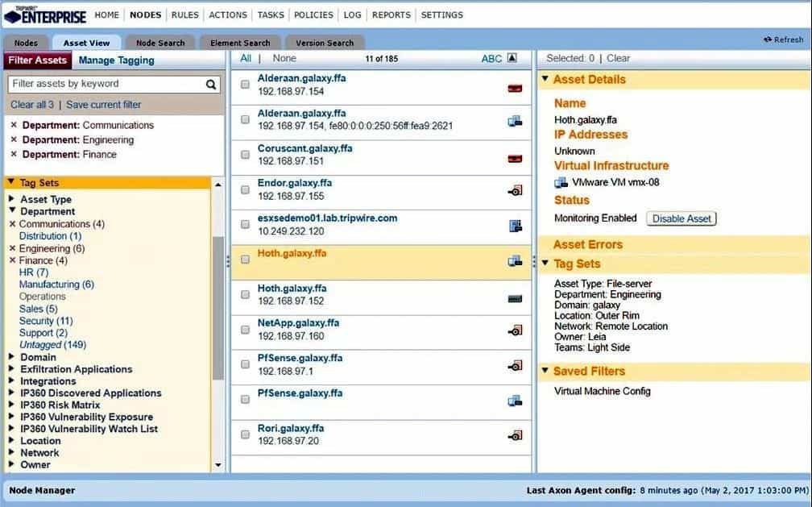The image size is (812, 507).
Task: Click VMware VM icon in Virtual Infrastructure
Action: click(561, 182)
